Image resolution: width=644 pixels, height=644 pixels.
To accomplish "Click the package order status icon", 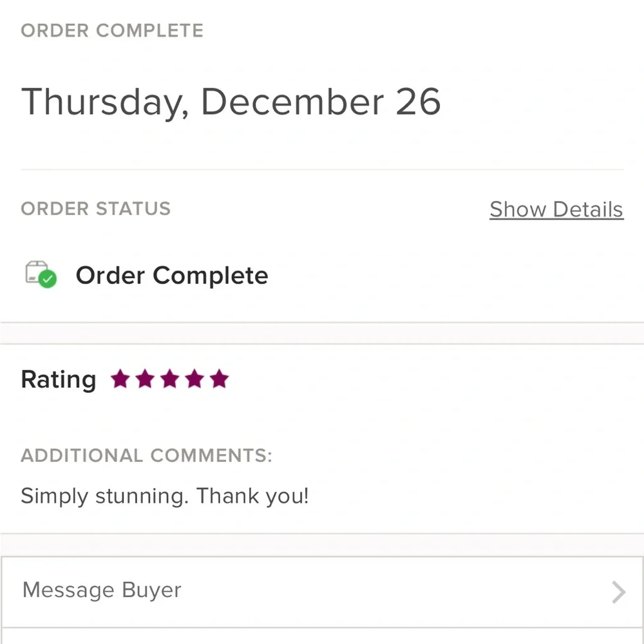I will click(35, 272).
